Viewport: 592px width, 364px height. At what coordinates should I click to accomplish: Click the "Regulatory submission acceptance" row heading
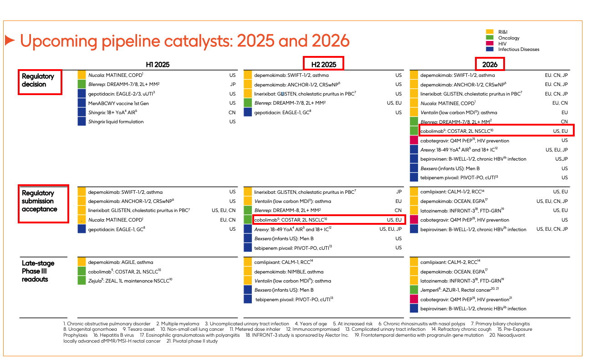[40, 201]
